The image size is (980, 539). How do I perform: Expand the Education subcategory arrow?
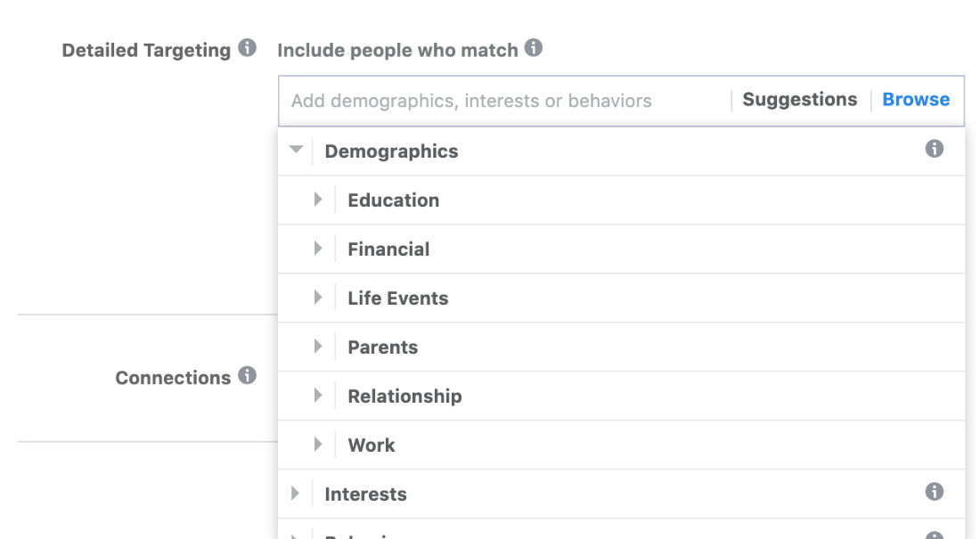pos(318,200)
